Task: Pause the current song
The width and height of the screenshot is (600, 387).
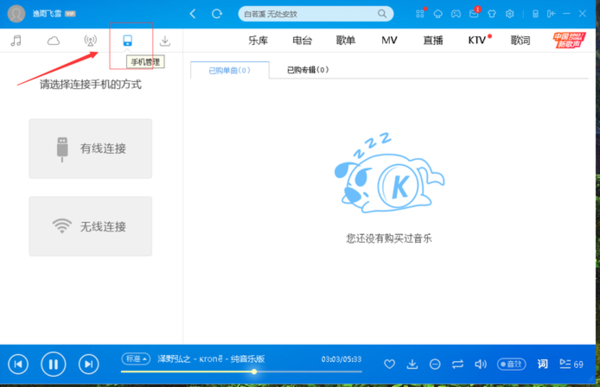Action: (x=53, y=364)
